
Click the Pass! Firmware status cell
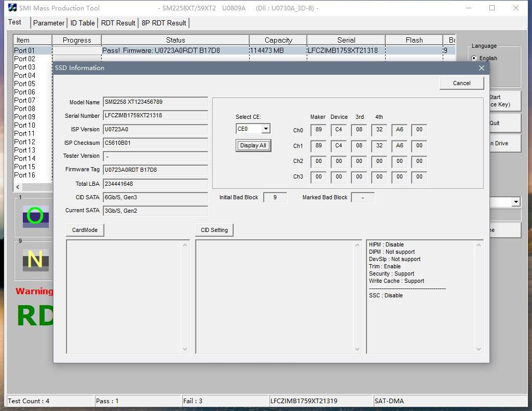click(175, 50)
